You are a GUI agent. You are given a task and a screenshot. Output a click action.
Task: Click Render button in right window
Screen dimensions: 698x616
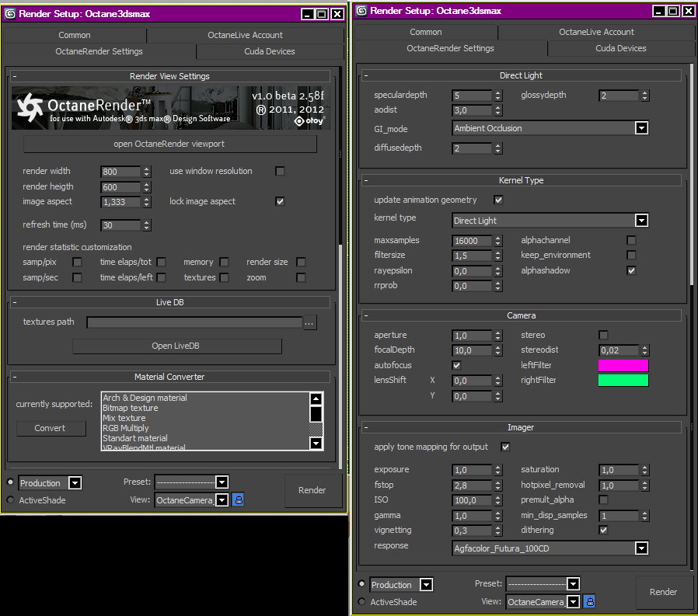coord(664,592)
